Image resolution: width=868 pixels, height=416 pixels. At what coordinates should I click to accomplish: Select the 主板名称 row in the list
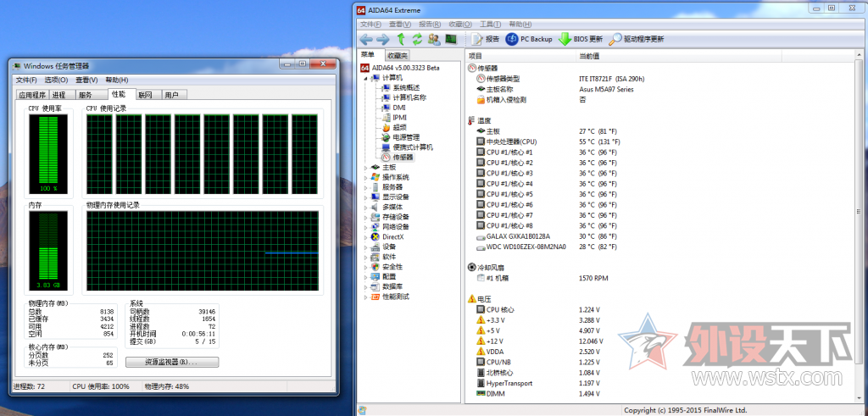point(554,89)
